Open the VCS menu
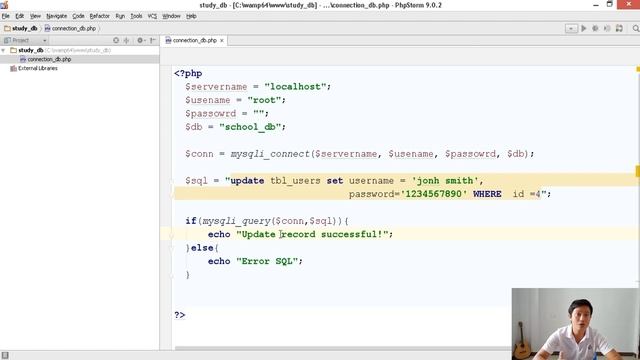640x360 pixels. [x=152, y=16]
